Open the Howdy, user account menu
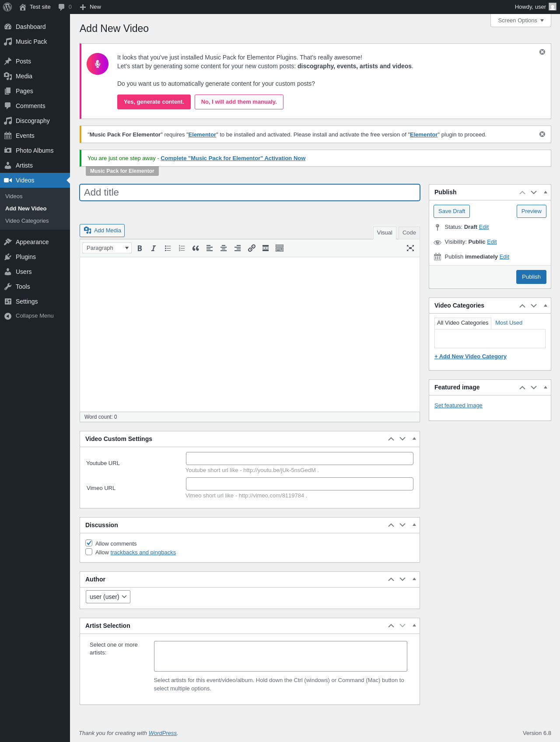This screenshot has width=560, height=742. coord(535,7)
